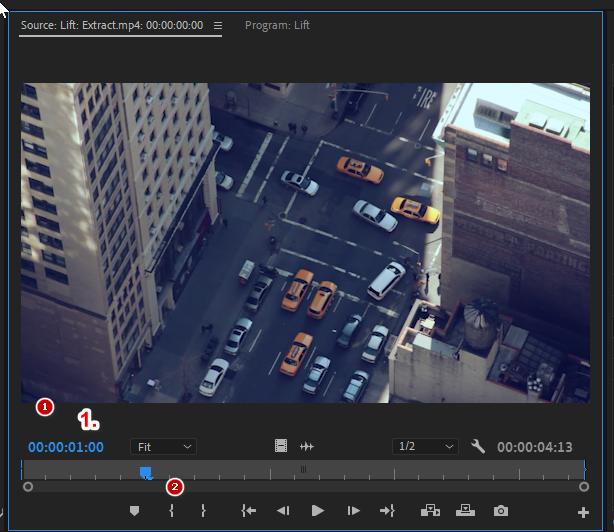614x532 pixels.
Task: Jump to the In point
Action: (249, 511)
